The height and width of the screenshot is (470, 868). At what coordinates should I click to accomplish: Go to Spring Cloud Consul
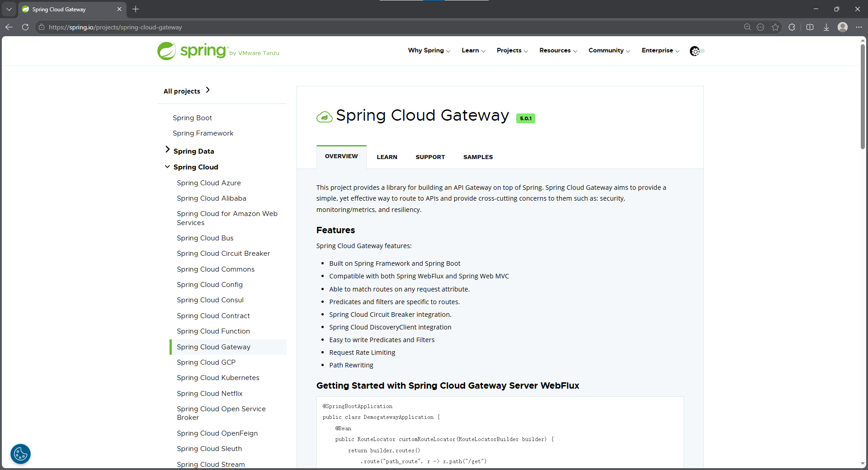[x=210, y=300]
